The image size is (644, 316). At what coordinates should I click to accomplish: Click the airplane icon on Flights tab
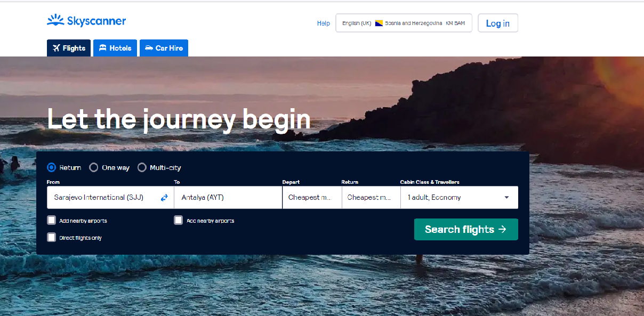click(57, 48)
